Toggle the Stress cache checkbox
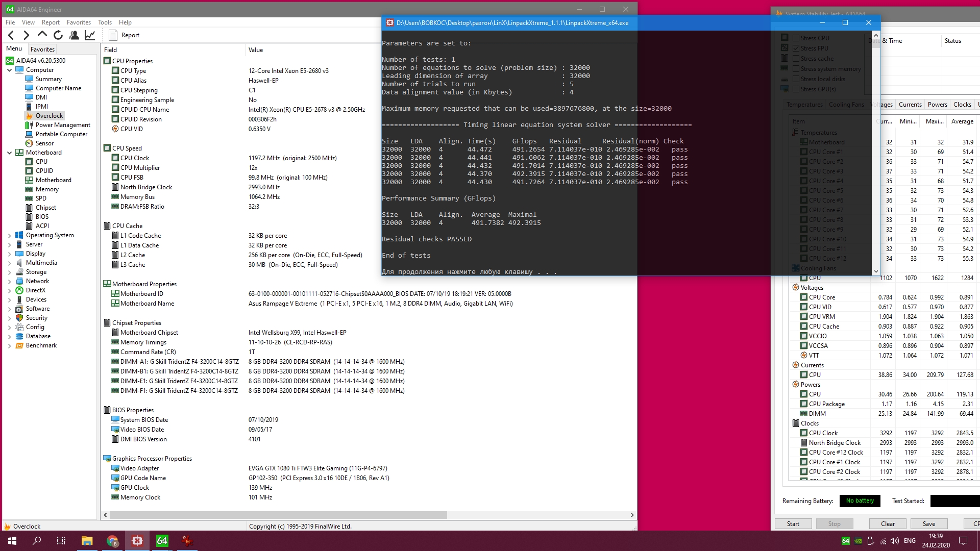 pyautogui.click(x=795, y=59)
